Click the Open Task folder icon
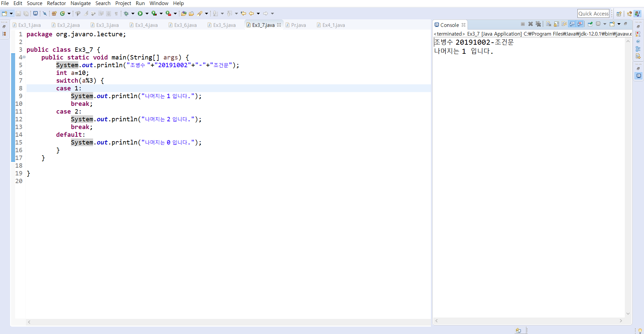Screen dimensions: 644x334 pyautogui.click(x=191, y=13)
